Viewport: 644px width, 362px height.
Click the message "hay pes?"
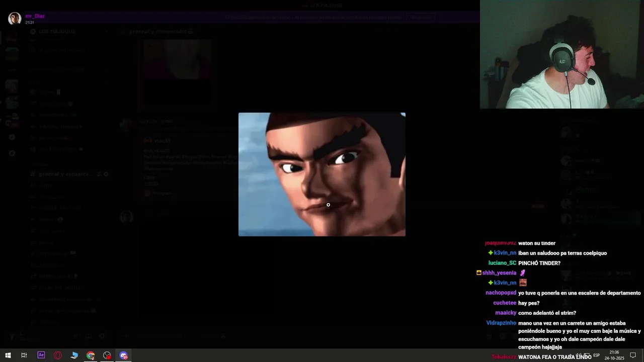point(529,303)
